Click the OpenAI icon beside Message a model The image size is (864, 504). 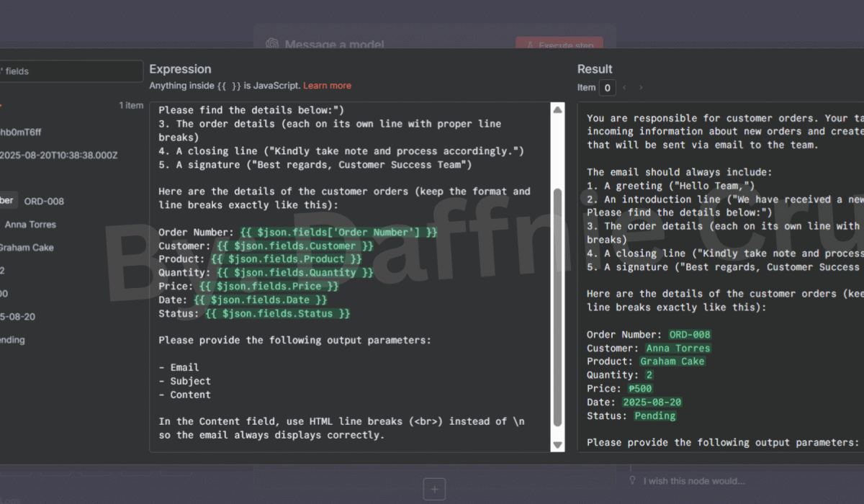click(x=272, y=45)
